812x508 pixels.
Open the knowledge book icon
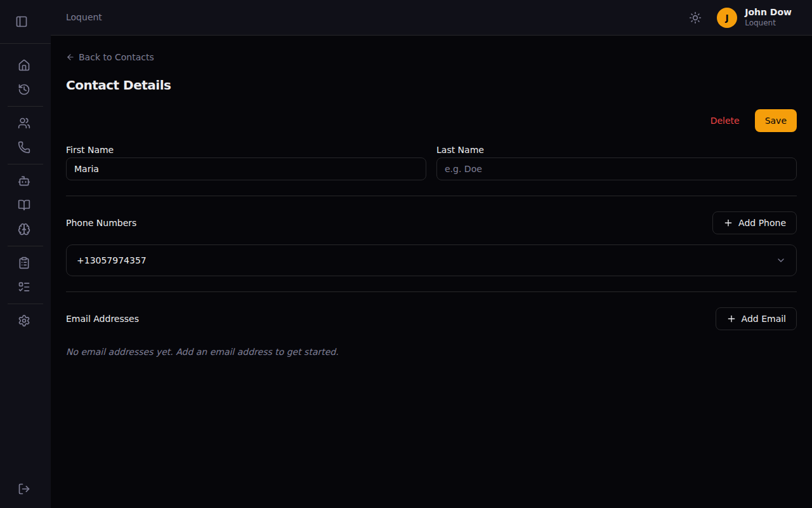click(x=24, y=204)
